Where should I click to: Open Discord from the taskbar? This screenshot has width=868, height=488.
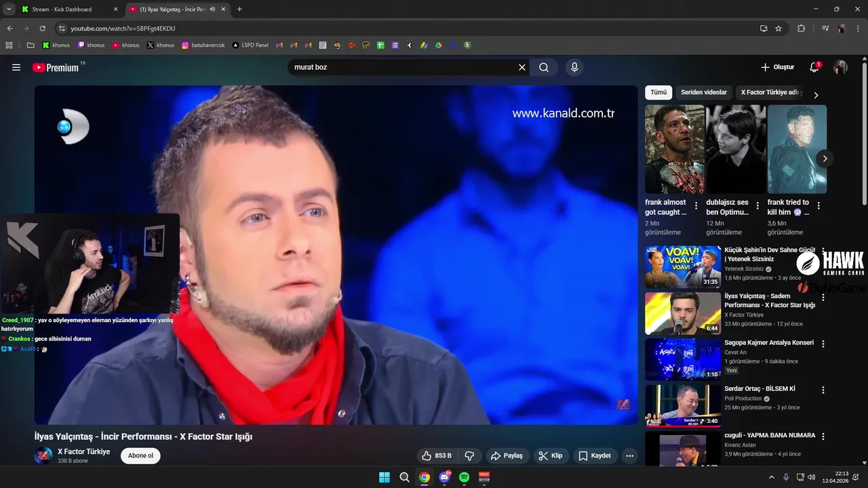(444, 477)
